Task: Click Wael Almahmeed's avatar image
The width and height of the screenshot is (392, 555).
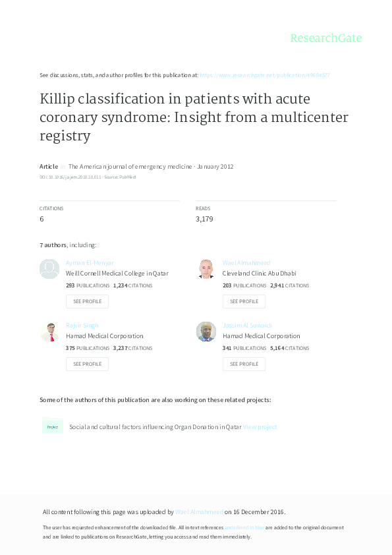Action: coord(206,269)
